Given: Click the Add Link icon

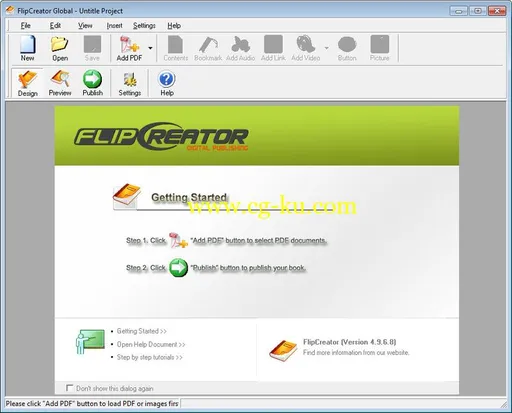Looking at the screenshot, I should pyautogui.click(x=273, y=48).
